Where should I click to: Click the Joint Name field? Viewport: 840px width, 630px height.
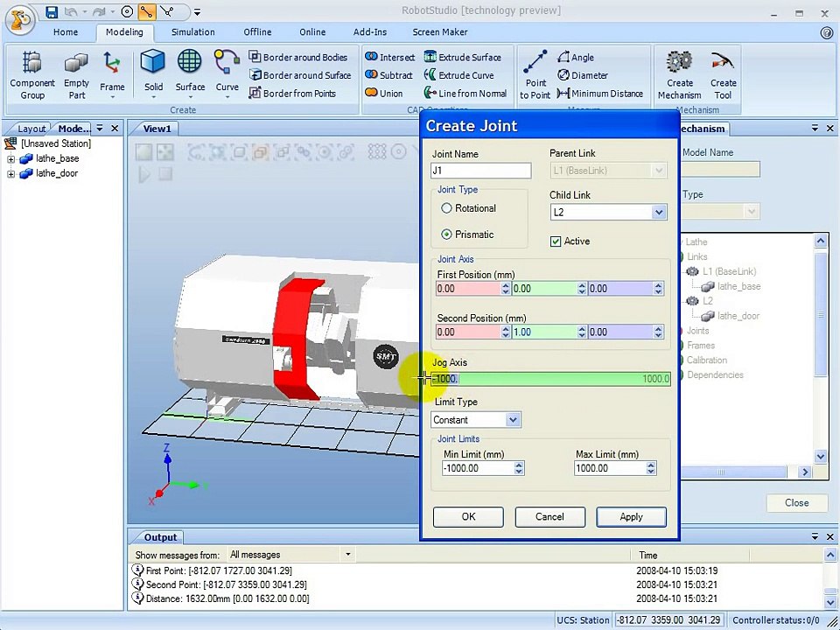[481, 171]
